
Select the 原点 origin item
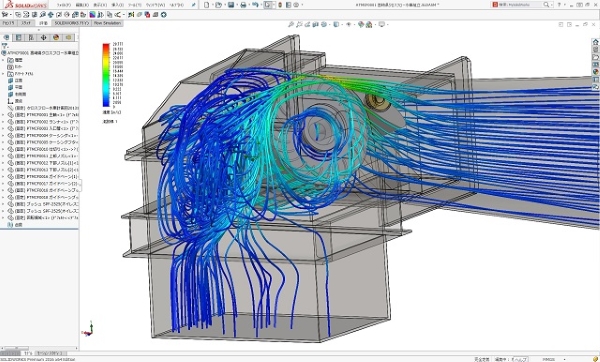click(x=18, y=101)
